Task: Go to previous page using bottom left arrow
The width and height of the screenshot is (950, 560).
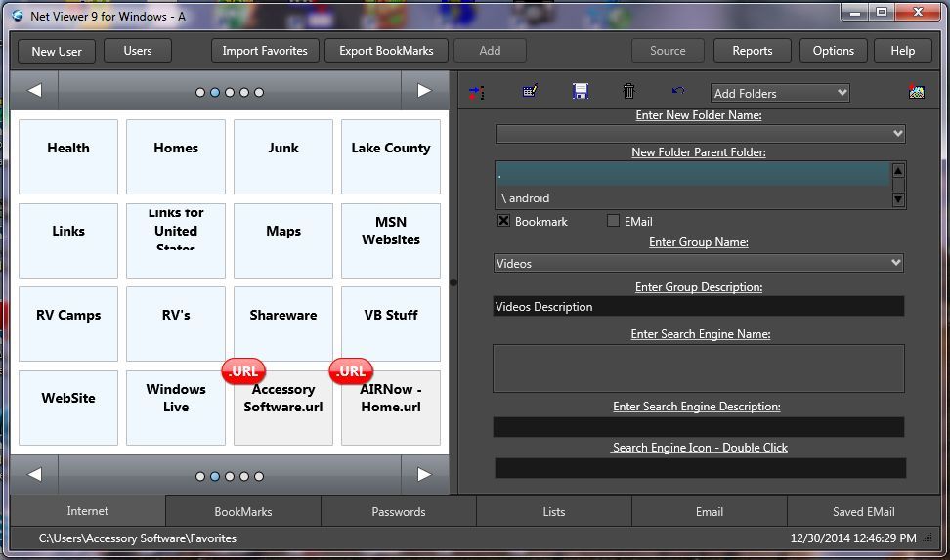Action: tap(34, 475)
